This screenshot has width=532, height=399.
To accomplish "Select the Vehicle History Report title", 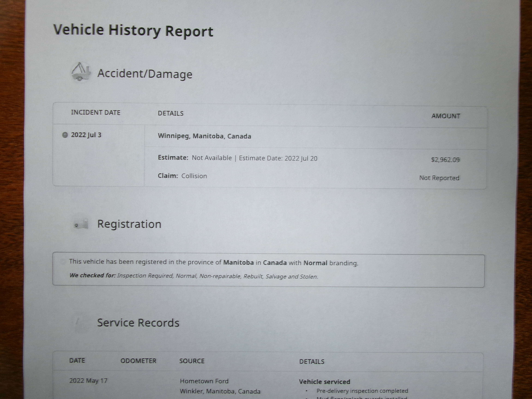I will 133,31.
